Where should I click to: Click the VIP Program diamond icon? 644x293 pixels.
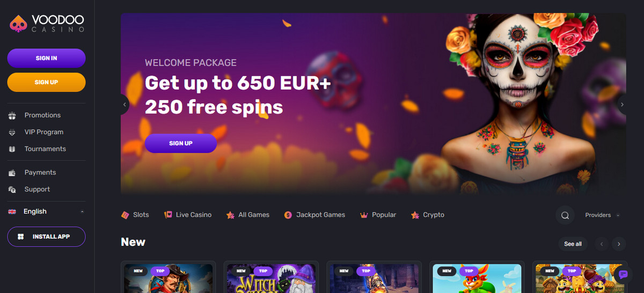(x=12, y=132)
